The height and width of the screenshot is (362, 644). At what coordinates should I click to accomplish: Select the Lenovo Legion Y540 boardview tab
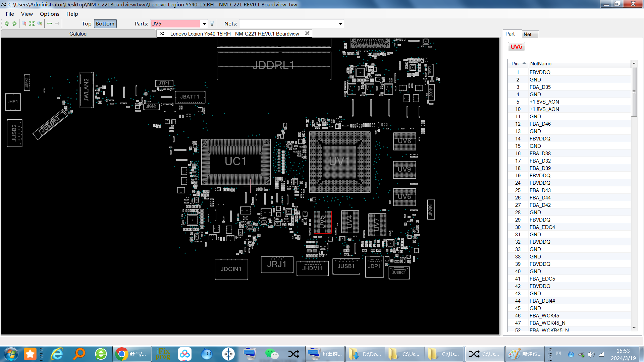[x=234, y=34]
